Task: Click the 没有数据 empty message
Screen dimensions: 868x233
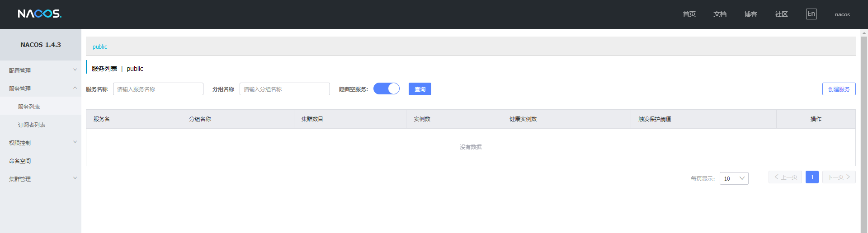Action: [471, 147]
